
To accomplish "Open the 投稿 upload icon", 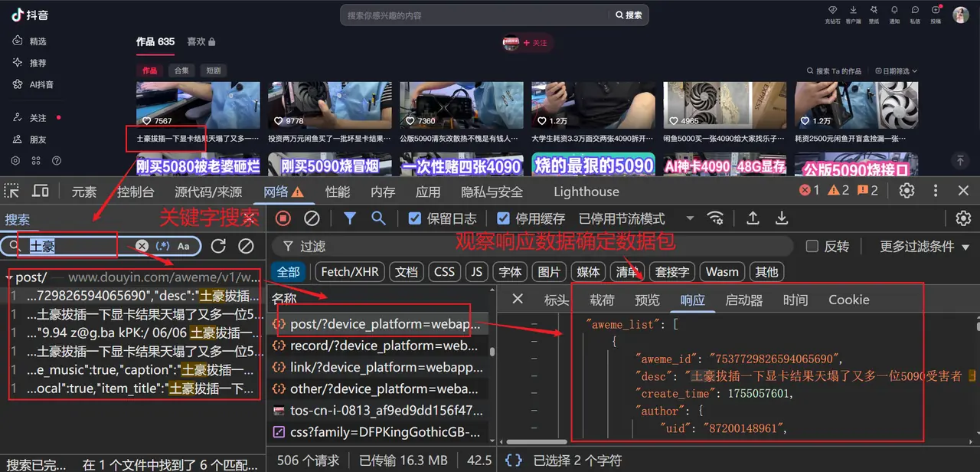I will click(936, 15).
